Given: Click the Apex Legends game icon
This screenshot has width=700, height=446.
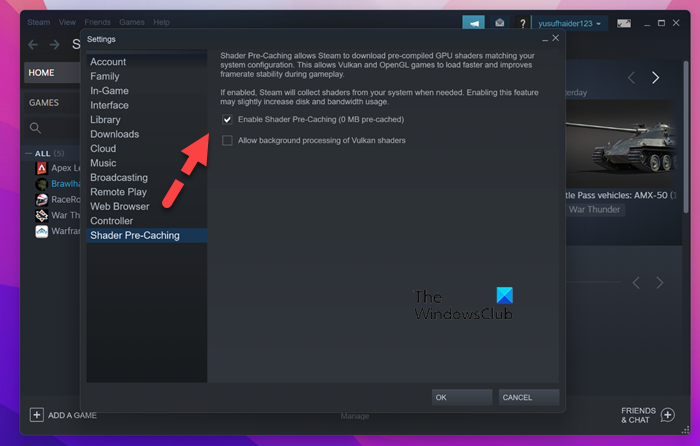Looking at the screenshot, I should [42, 168].
